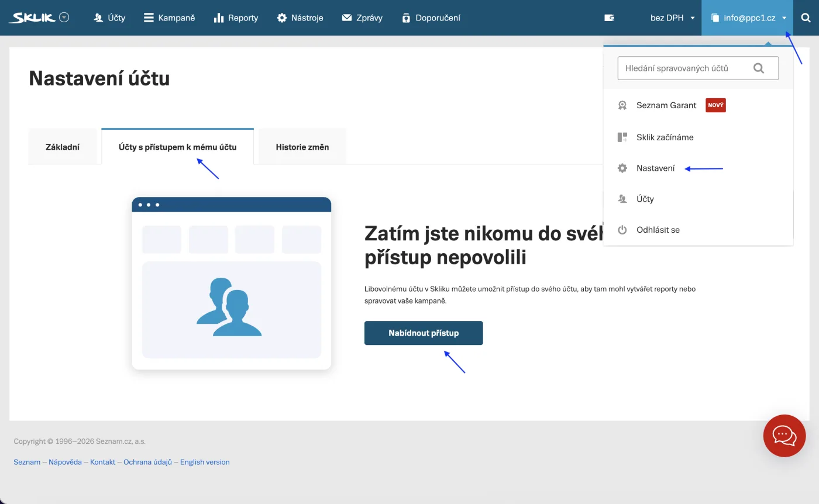Click the Sklik logo
819x504 pixels.
[33, 18]
